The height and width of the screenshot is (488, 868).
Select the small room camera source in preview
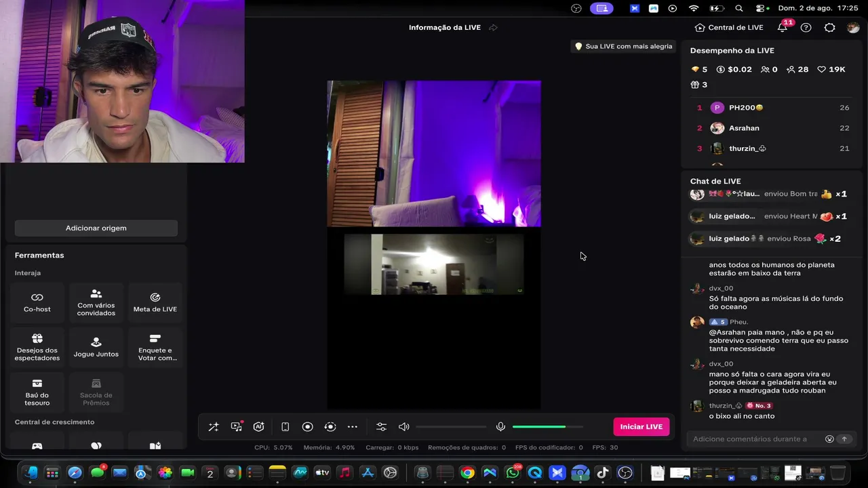[x=434, y=264]
